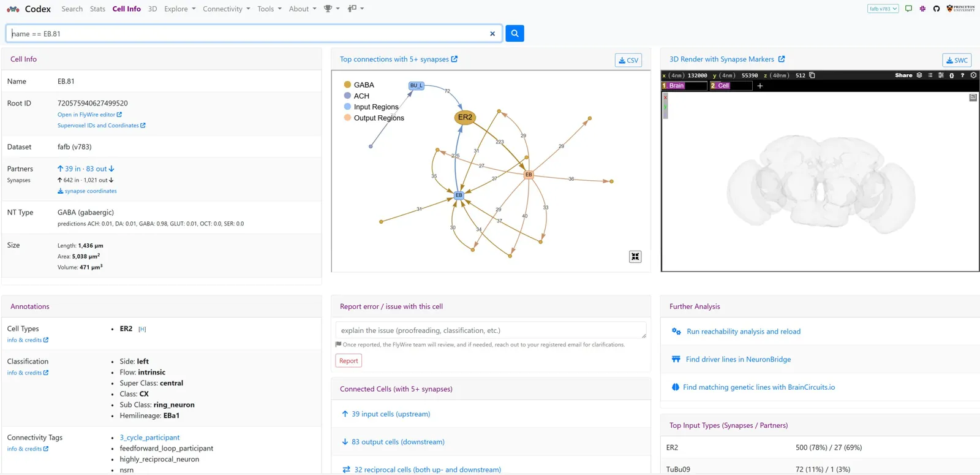Clear the search query with X
The width and height of the screenshot is (980, 475).
[x=492, y=34]
